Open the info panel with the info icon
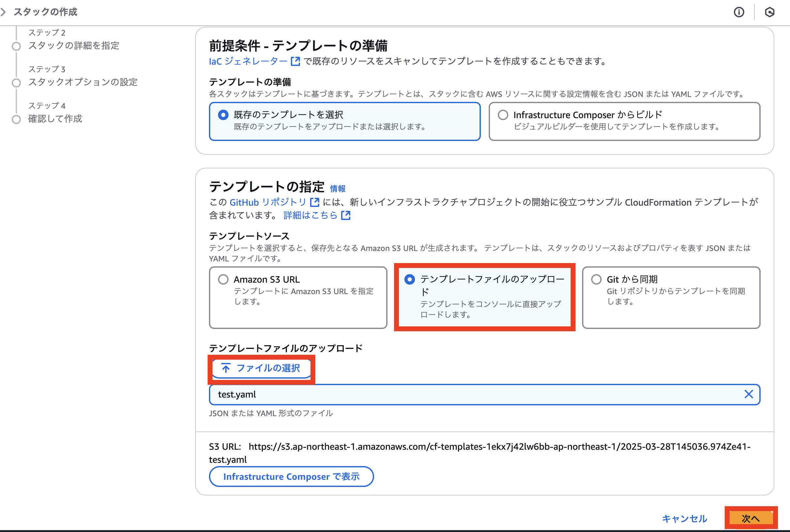 [739, 12]
